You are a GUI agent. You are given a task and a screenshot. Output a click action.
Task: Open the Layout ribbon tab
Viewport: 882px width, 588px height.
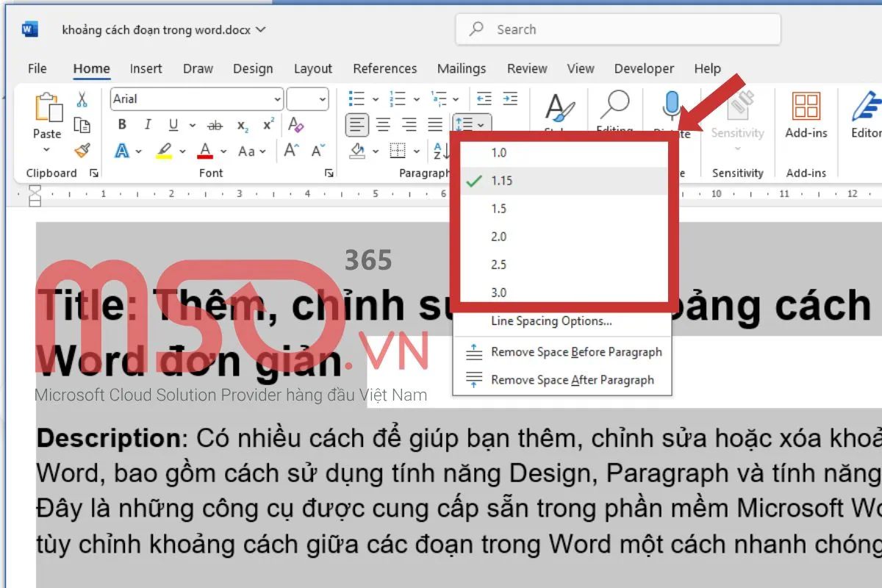tap(312, 68)
